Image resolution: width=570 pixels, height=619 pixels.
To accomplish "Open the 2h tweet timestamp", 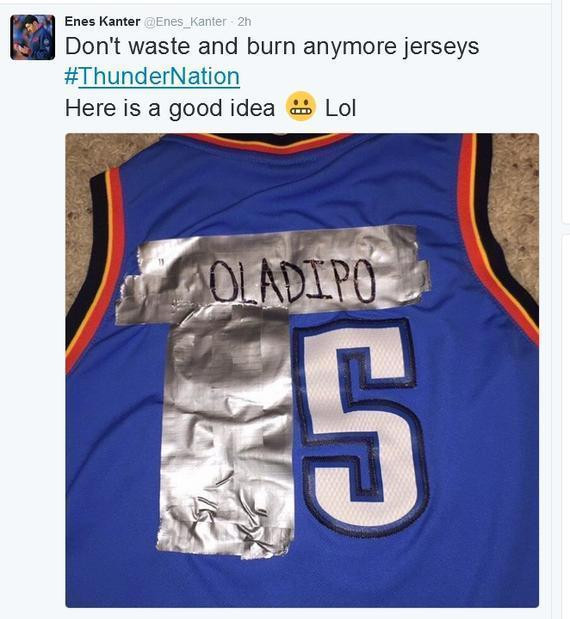I will click(x=244, y=22).
